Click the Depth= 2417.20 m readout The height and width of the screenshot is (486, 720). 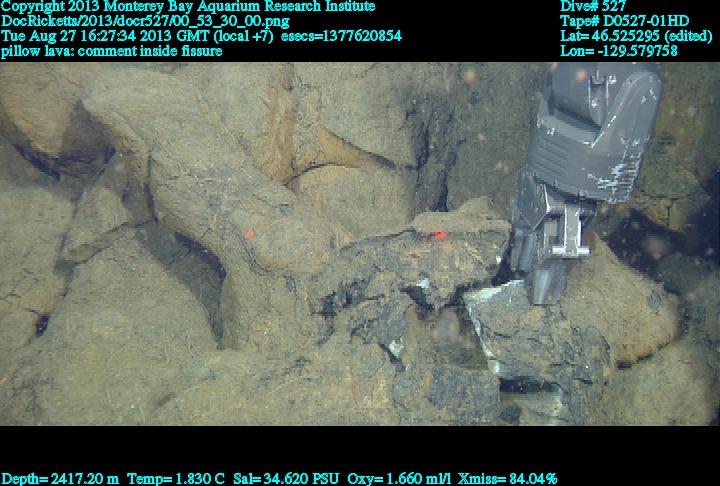60,478
